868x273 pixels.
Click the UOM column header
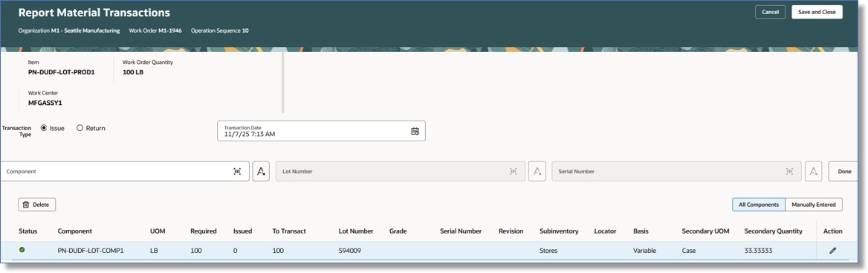point(158,231)
